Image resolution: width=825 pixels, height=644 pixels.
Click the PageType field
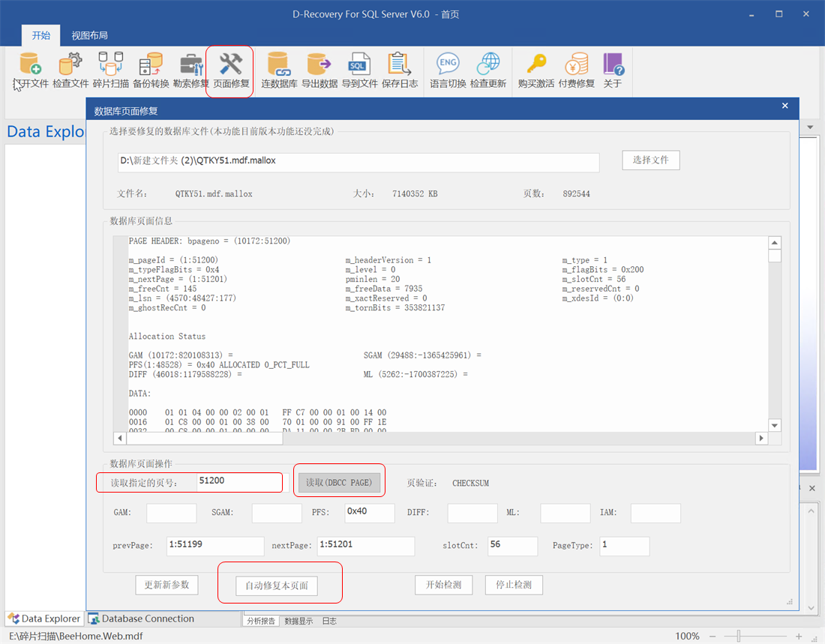click(x=625, y=546)
